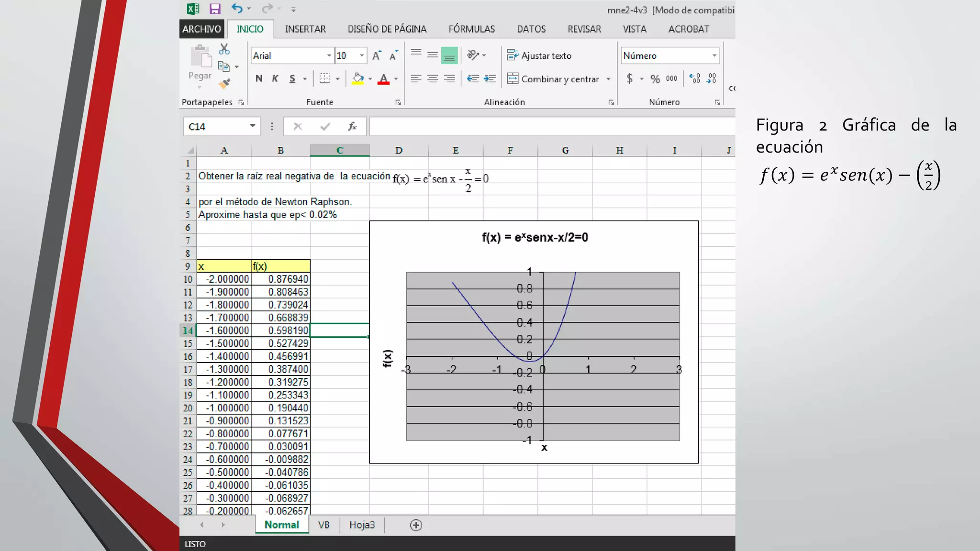
Task: Select column header D
Action: click(x=399, y=150)
